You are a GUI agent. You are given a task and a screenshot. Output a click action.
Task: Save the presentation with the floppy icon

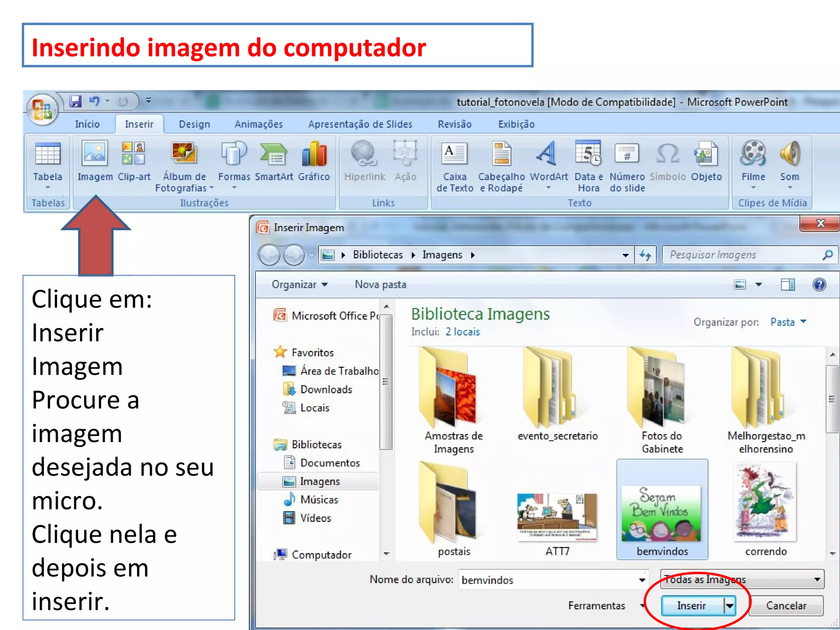[x=75, y=101]
